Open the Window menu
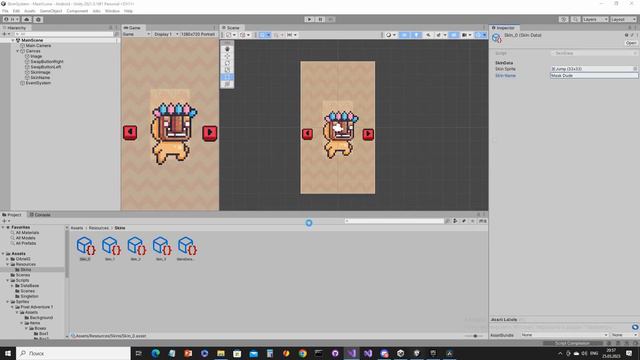This screenshot has height=360, width=640. (112, 11)
